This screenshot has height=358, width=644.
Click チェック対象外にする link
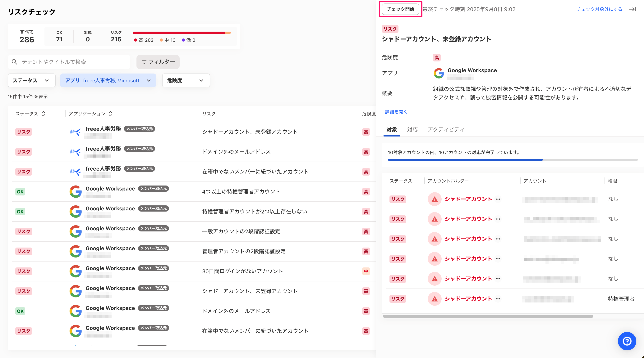[599, 9]
